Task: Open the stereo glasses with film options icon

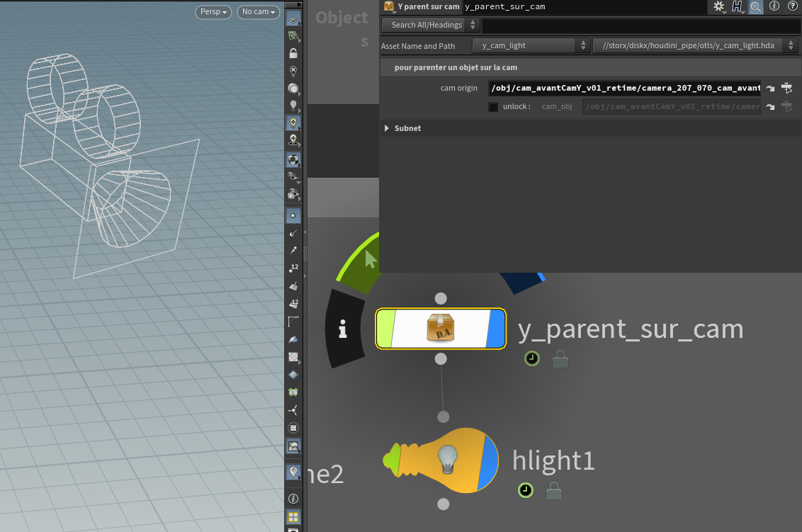Action: 293,194
